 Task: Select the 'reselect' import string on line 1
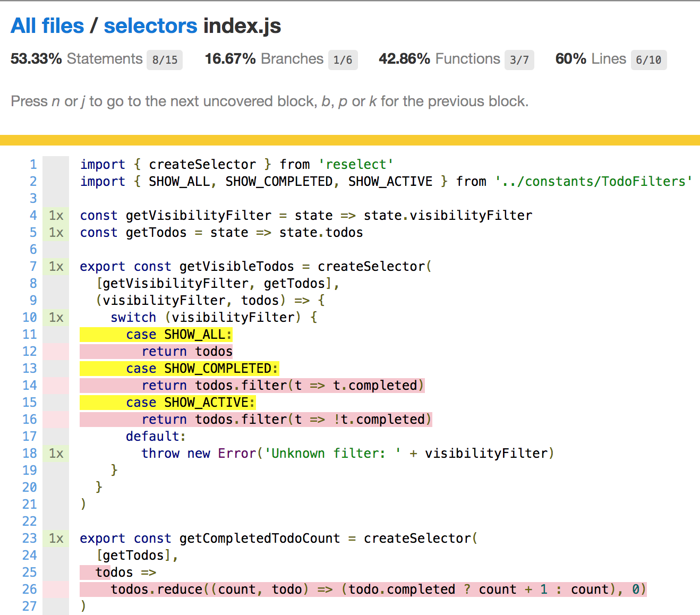pyautogui.click(x=356, y=164)
